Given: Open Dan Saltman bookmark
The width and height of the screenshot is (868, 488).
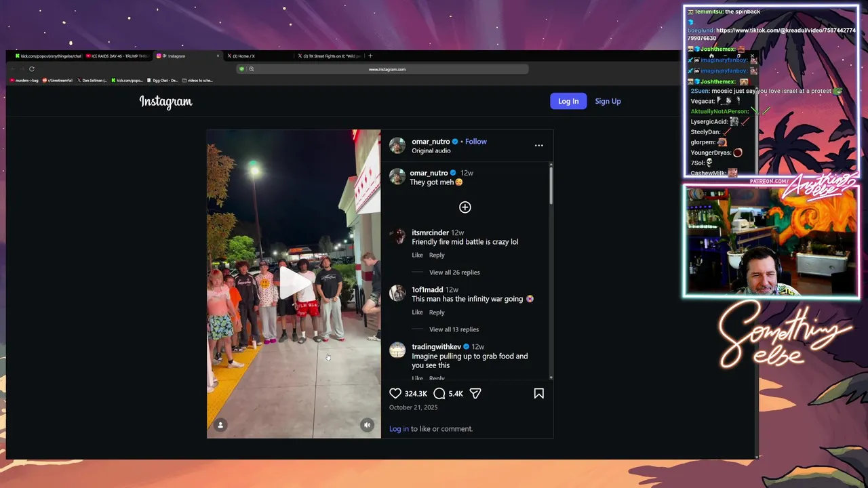Looking at the screenshot, I should [x=92, y=81].
